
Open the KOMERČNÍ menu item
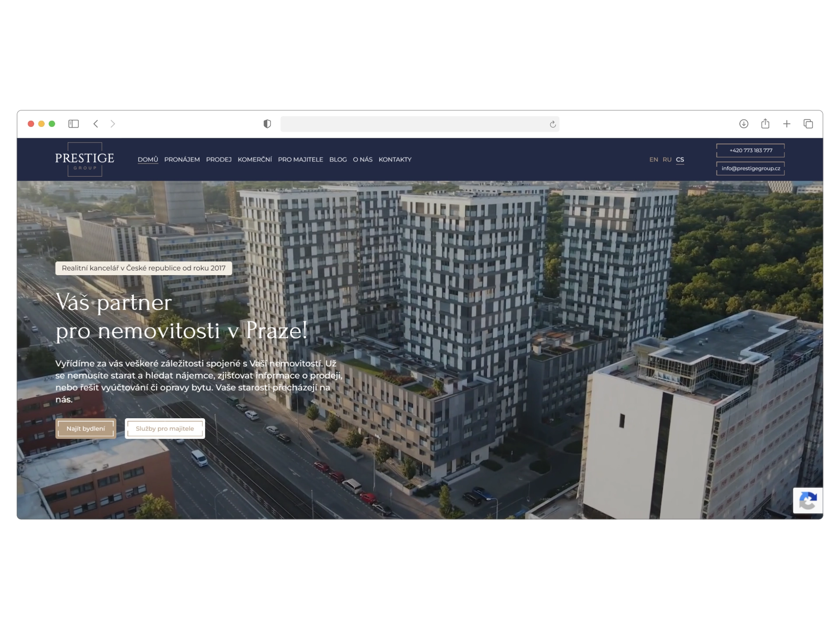pos(255,160)
